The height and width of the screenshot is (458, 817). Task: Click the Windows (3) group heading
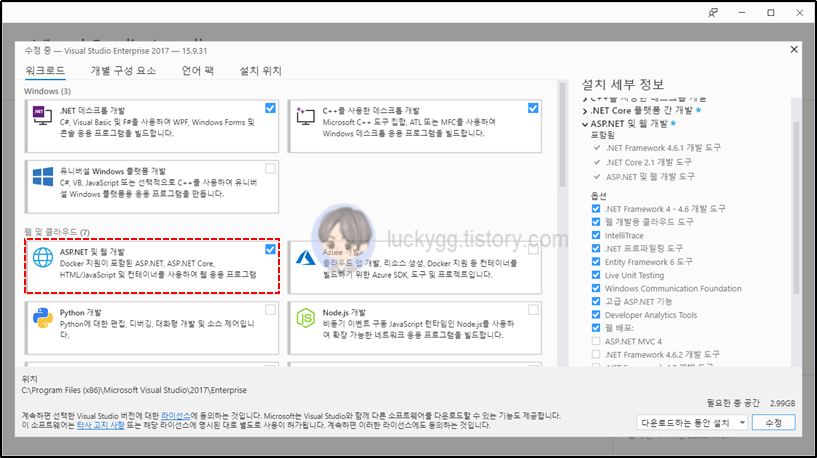(47, 91)
